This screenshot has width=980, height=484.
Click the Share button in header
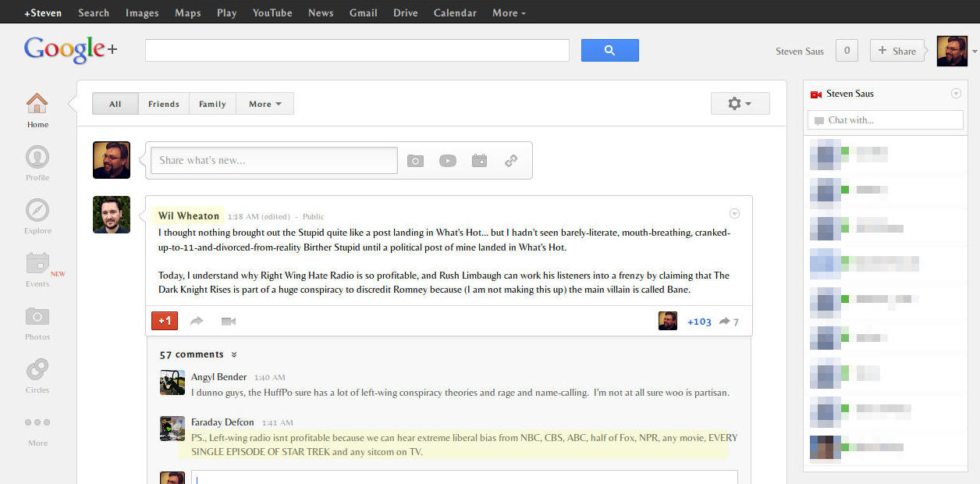coord(897,51)
